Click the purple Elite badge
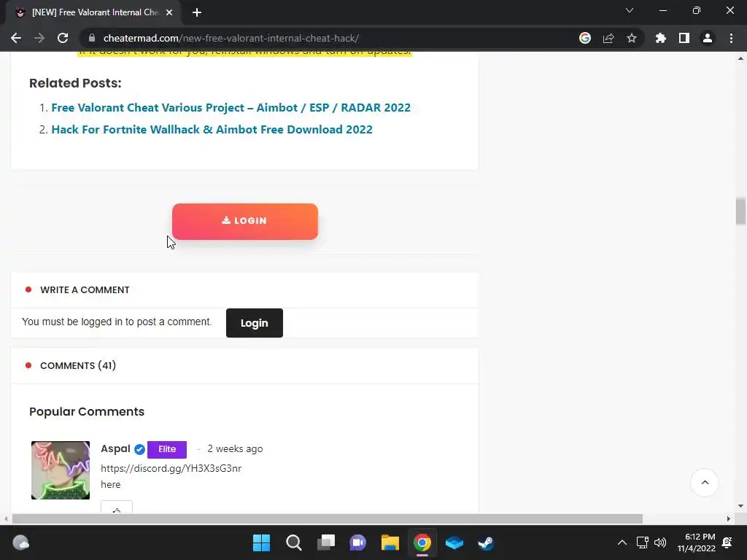747x560 pixels. [167, 449]
